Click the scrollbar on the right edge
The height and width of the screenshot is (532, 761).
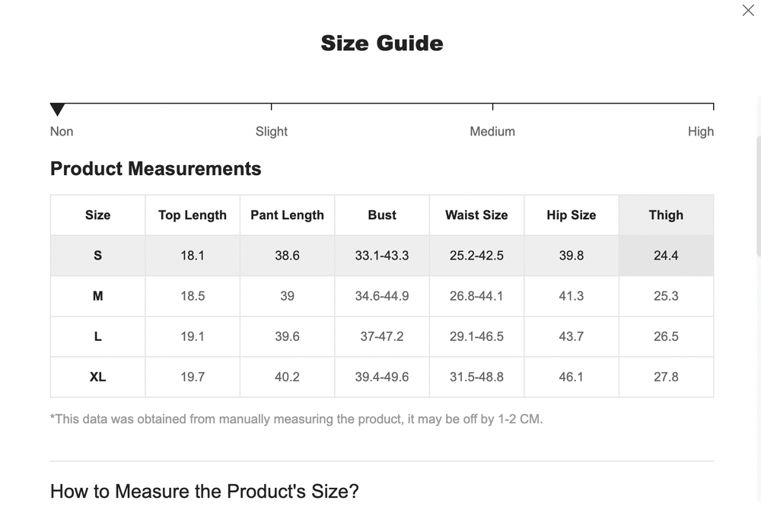point(757,190)
